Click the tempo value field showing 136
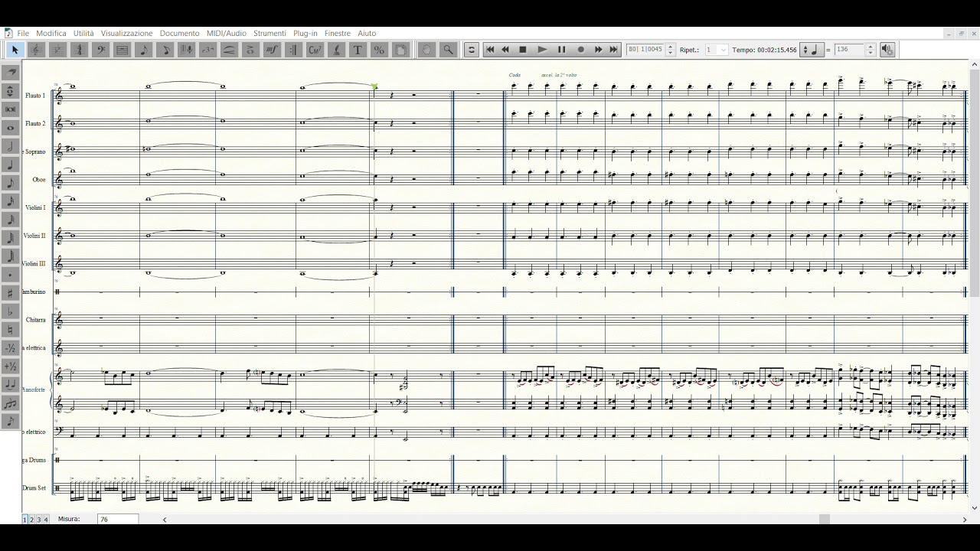This screenshot has width=980, height=551. [x=850, y=50]
